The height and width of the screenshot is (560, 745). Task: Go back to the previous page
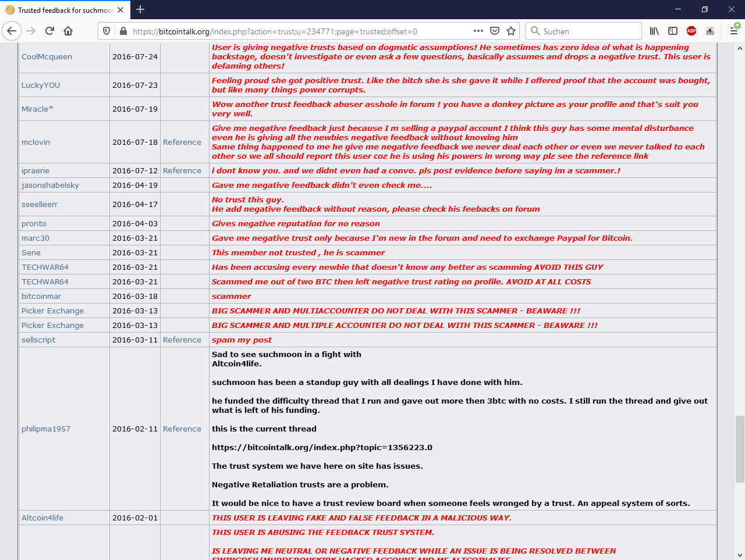(12, 31)
